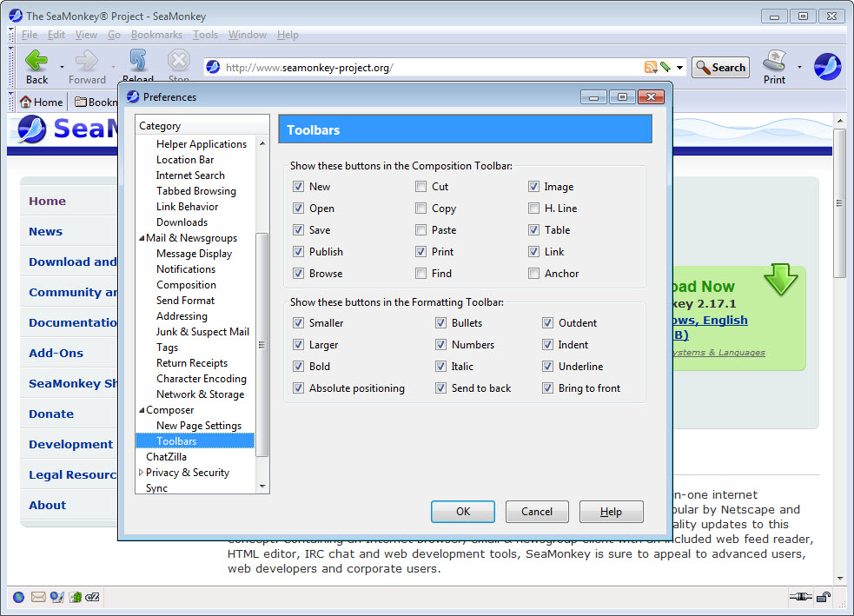Open the News link on the web page
This screenshot has height=616, width=854.
[46, 231]
